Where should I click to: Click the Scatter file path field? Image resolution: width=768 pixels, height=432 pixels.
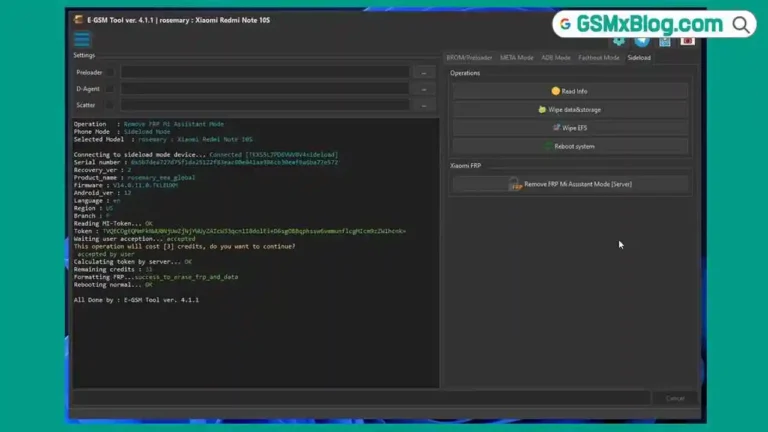click(264, 105)
